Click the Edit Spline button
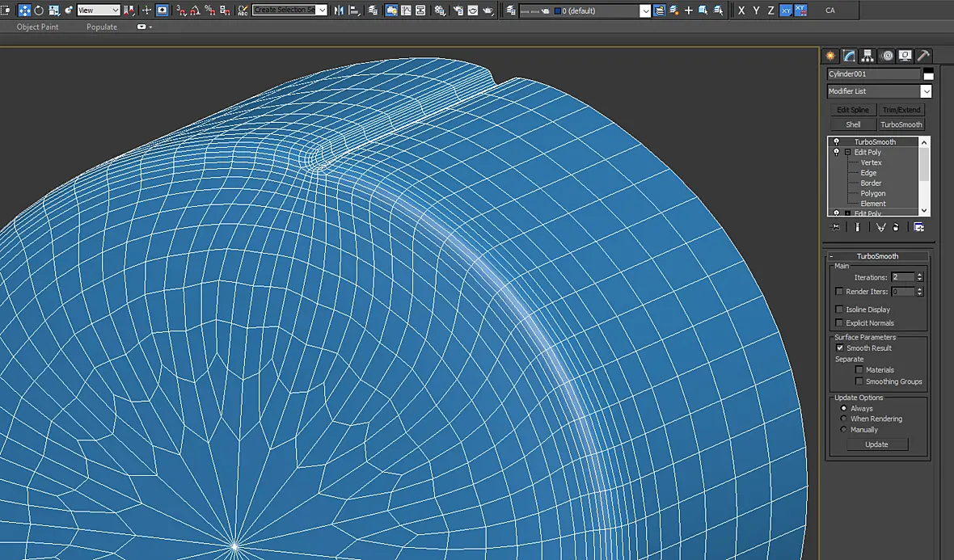This screenshot has height=560, width=954. coord(853,110)
